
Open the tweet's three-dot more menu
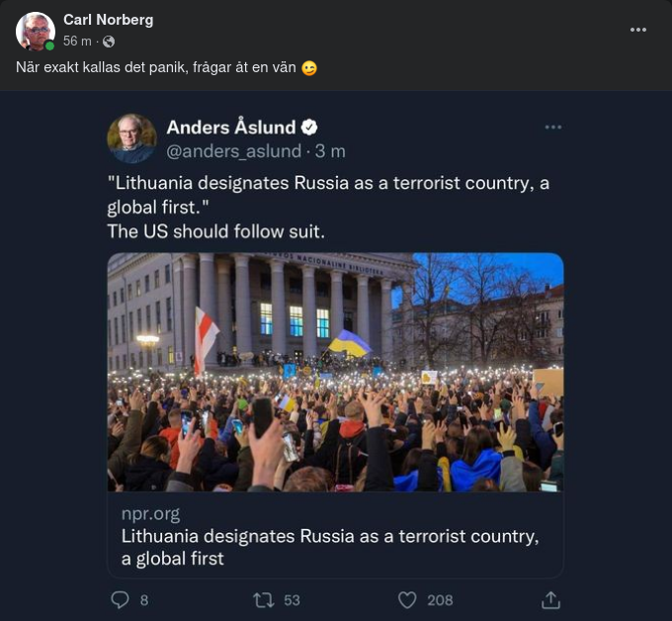coord(553,128)
